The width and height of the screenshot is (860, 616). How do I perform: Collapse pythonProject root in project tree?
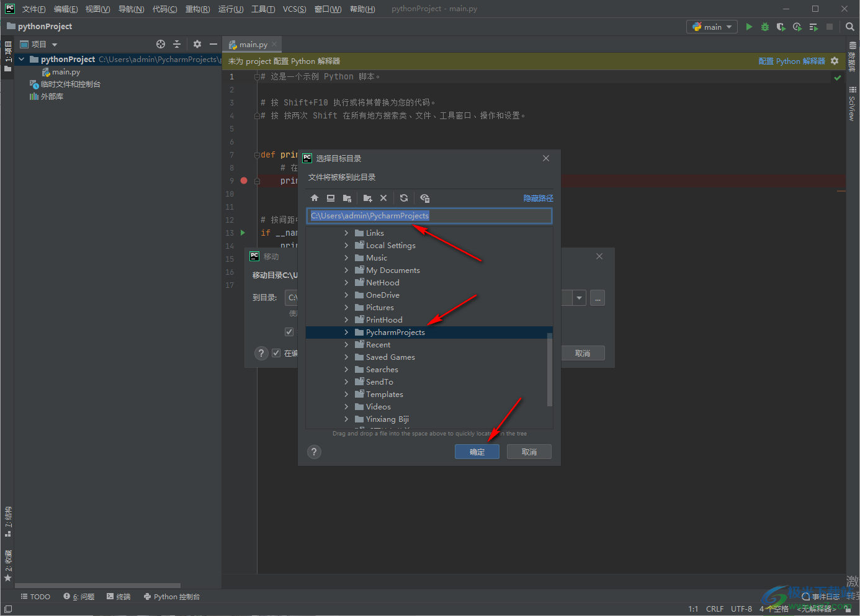click(x=22, y=59)
